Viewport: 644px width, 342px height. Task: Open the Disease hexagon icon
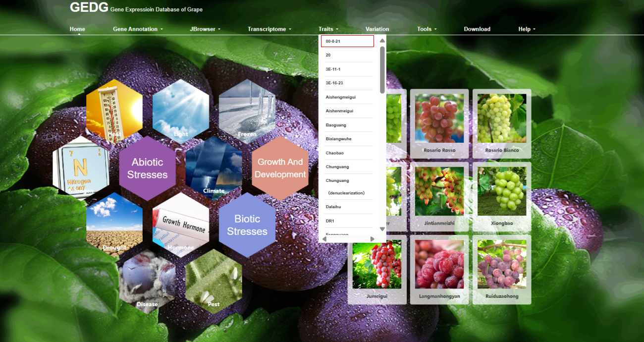tap(147, 282)
